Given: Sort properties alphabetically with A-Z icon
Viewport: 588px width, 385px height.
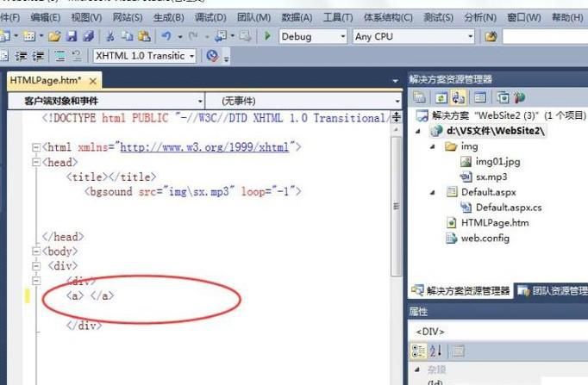Looking at the screenshot, I should pyautogui.click(x=435, y=351).
